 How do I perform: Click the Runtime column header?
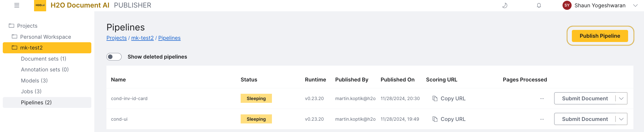[316, 80]
